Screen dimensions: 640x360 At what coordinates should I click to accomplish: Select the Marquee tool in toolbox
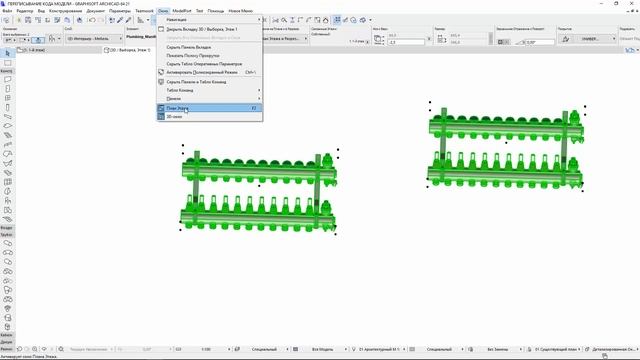click(x=7, y=63)
